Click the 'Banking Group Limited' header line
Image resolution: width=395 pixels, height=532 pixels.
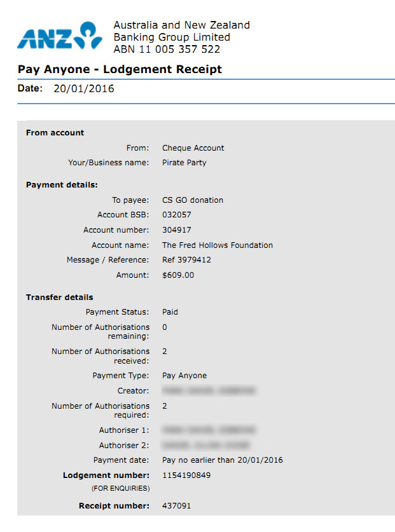click(172, 37)
